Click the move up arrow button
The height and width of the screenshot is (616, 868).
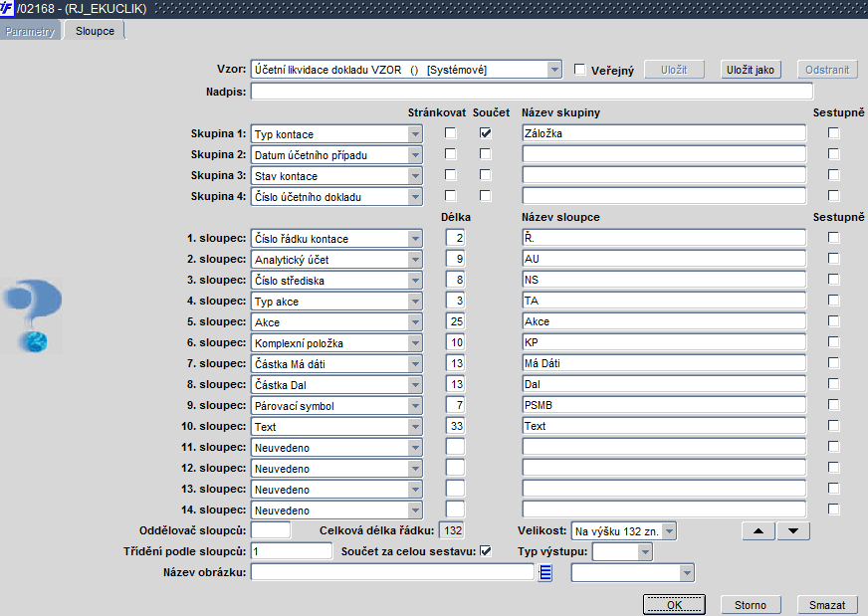759,530
